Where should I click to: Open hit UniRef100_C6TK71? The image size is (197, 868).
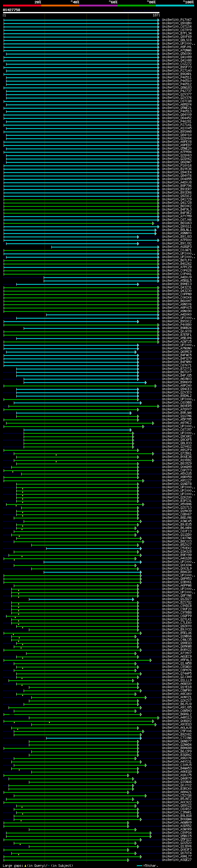click(176, 365)
